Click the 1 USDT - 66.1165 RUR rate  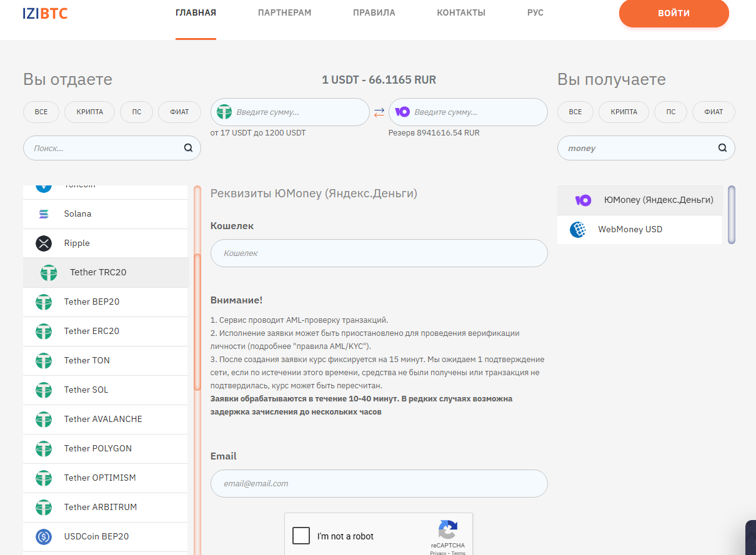379,80
